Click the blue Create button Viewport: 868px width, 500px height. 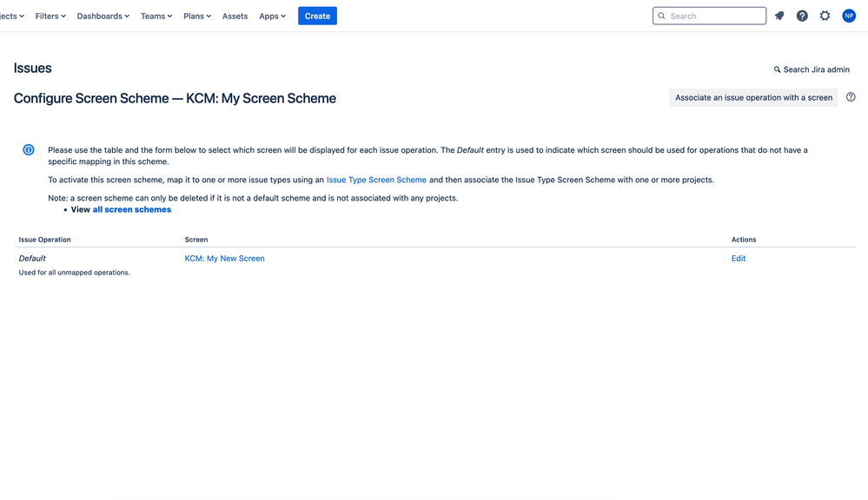point(317,15)
